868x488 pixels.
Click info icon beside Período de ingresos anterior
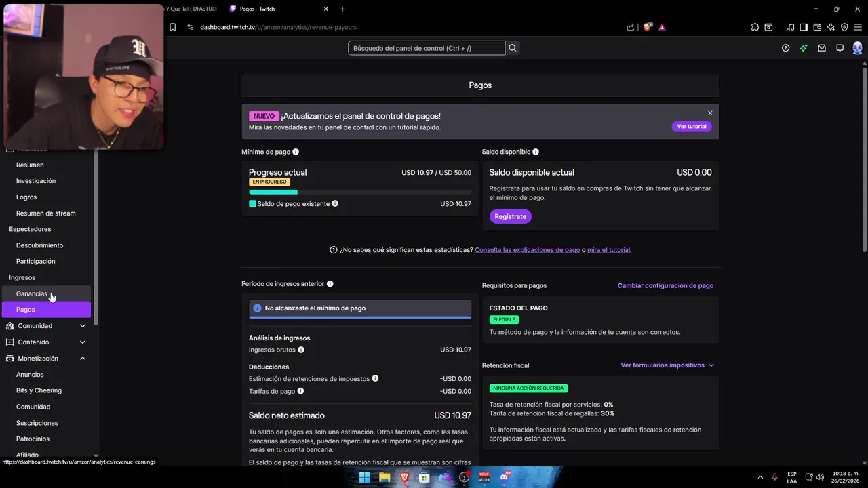pos(330,284)
